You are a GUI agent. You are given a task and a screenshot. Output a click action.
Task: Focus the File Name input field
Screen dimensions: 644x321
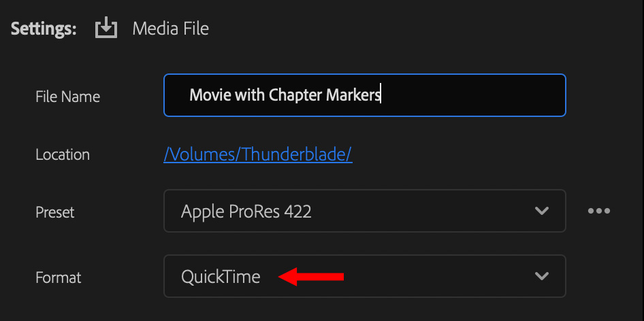470,95
